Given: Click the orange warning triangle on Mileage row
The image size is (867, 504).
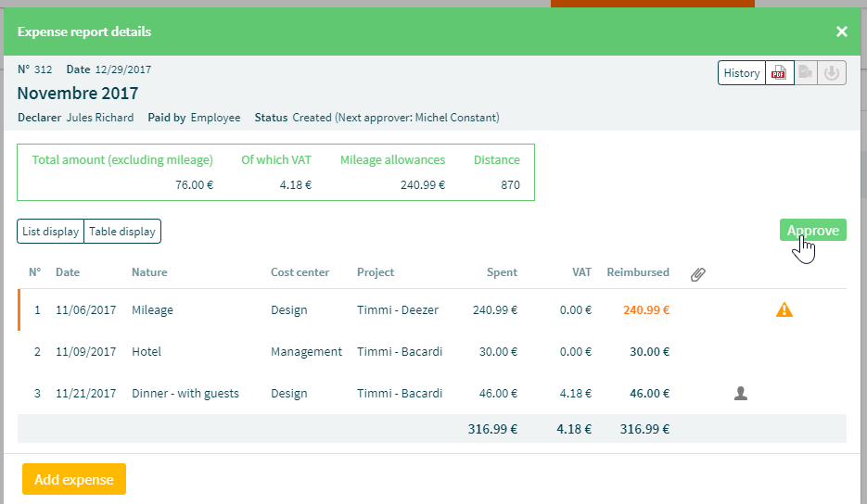Looking at the screenshot, I should [x=784, y=310].
